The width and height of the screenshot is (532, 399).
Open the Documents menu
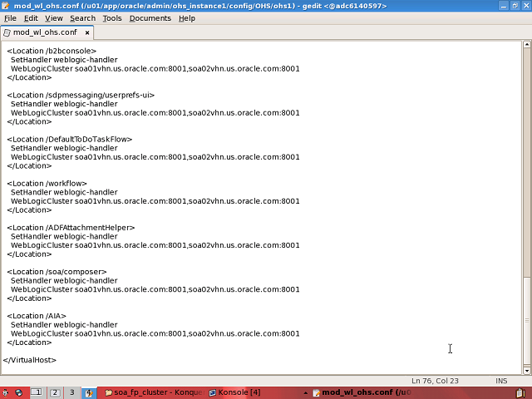pyautogui.click(x=150, y=18)
